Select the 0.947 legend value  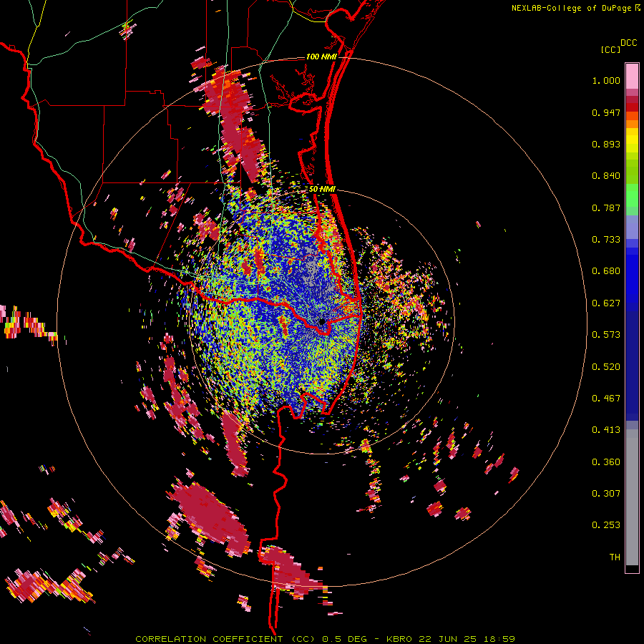coord(606,112)
